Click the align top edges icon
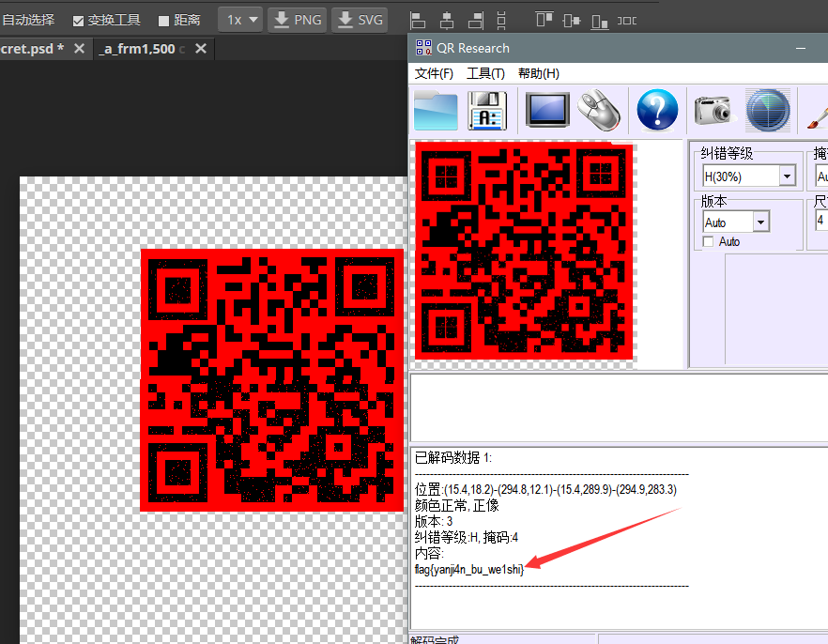 coord(544,20)
